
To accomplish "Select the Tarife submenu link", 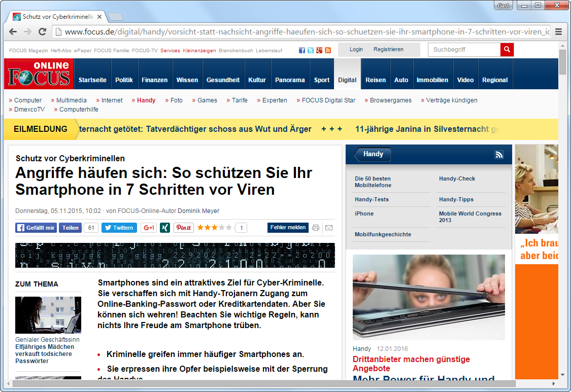I will (x=240, y=100).
